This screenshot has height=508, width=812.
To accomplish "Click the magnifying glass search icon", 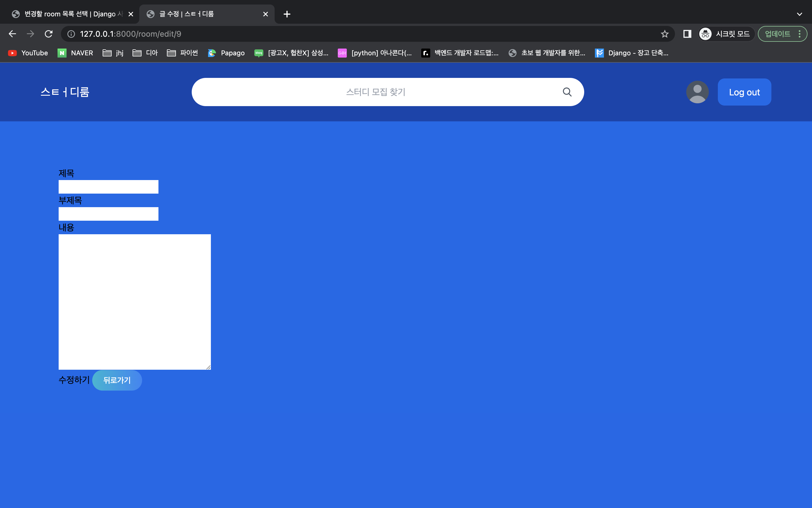I will click(567, 92).
